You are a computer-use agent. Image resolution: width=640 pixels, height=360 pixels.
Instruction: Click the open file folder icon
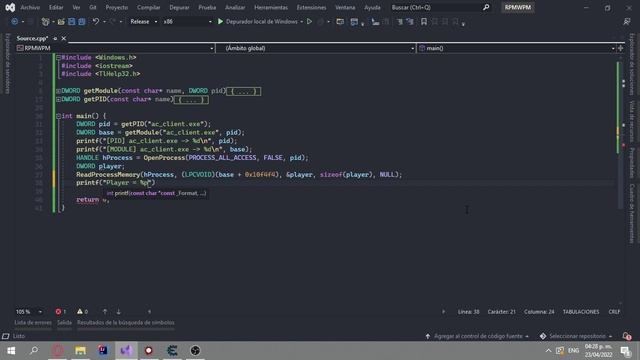coord(61,22)
